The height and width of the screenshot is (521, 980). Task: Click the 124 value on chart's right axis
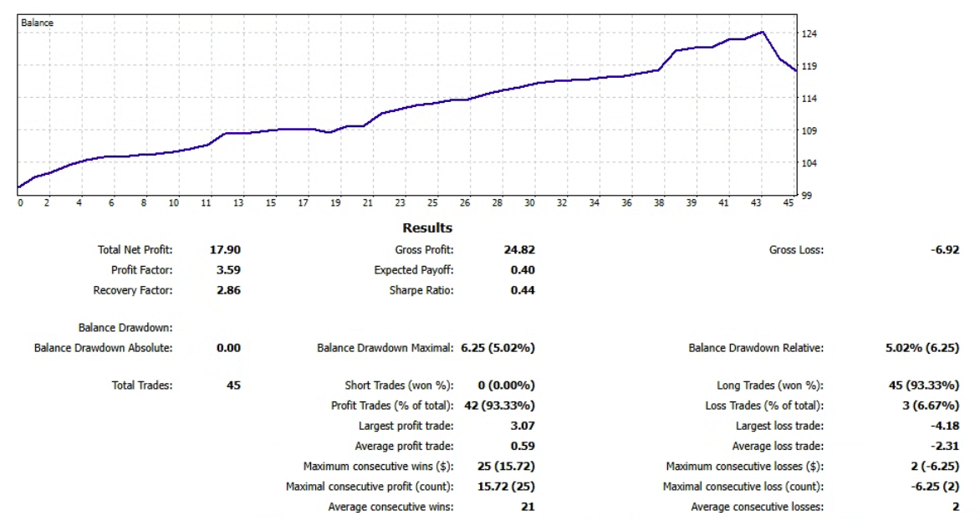(x=809, y=34)
